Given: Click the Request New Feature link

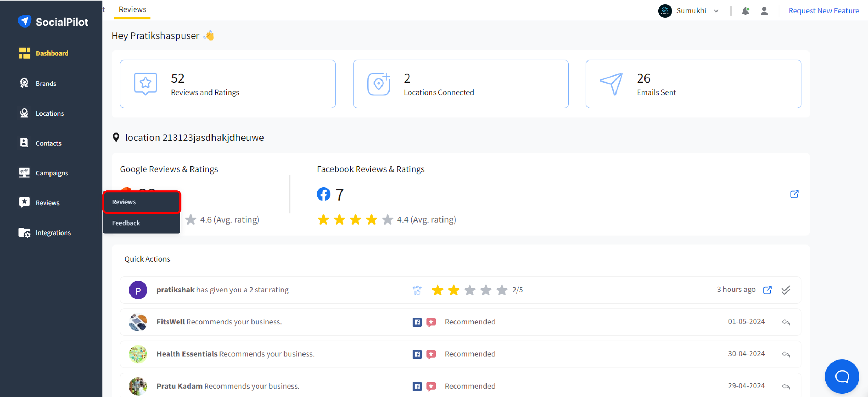Looking at the screenshot, I should [823, 10].
